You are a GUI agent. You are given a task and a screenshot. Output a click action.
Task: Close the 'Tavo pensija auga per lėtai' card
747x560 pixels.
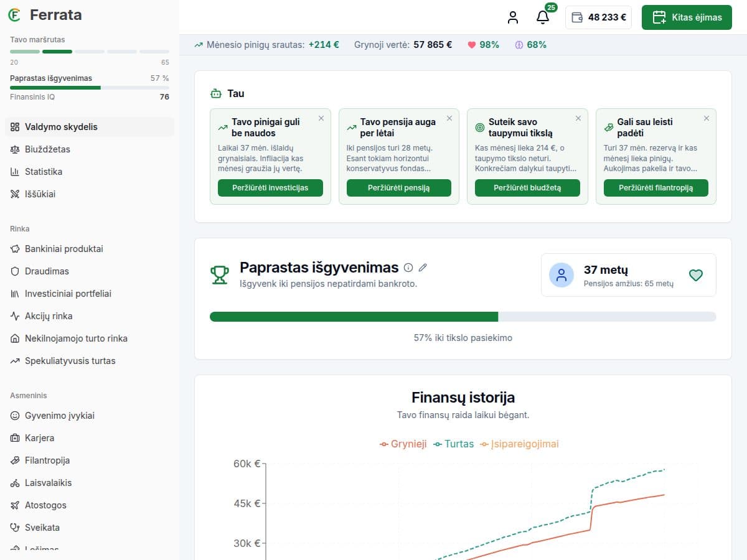click(449, 118)
